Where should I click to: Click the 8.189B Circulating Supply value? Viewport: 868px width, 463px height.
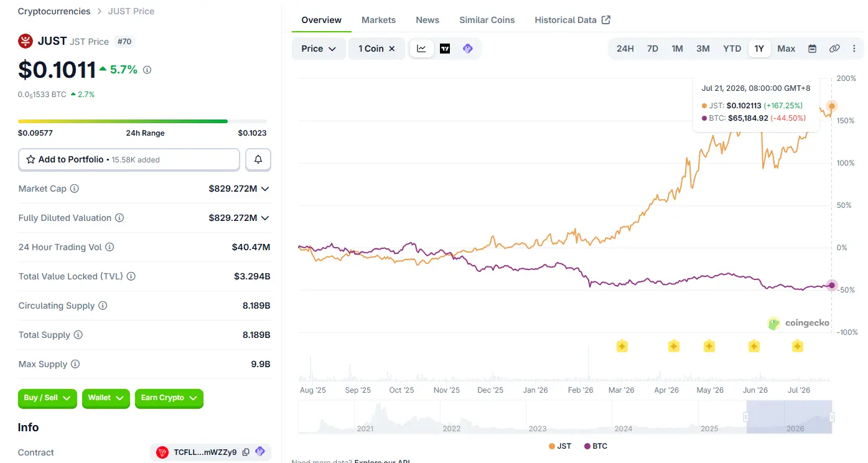(256, 306)
